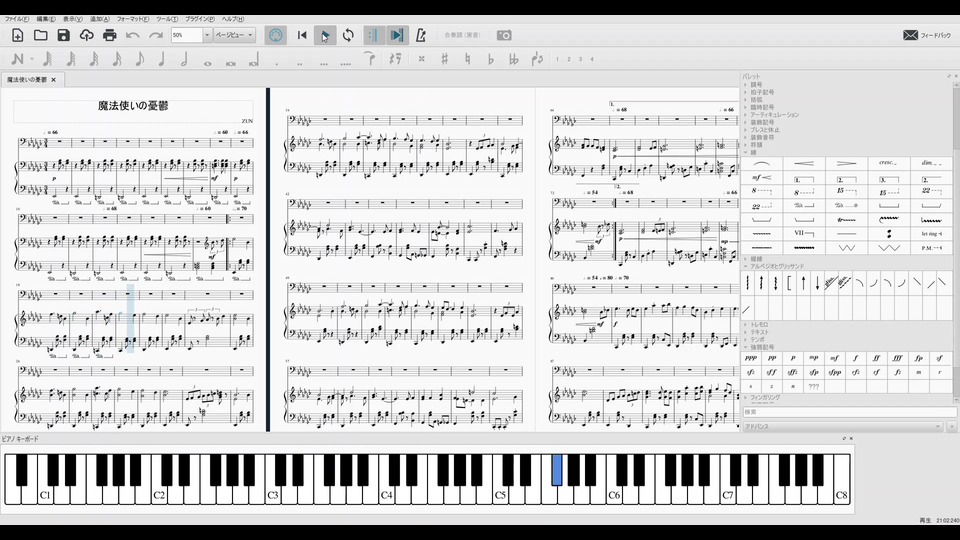Viewport: 960px width, 540px height.
Task: Click the フィードバック feedback button
Action: pos(927,36)
